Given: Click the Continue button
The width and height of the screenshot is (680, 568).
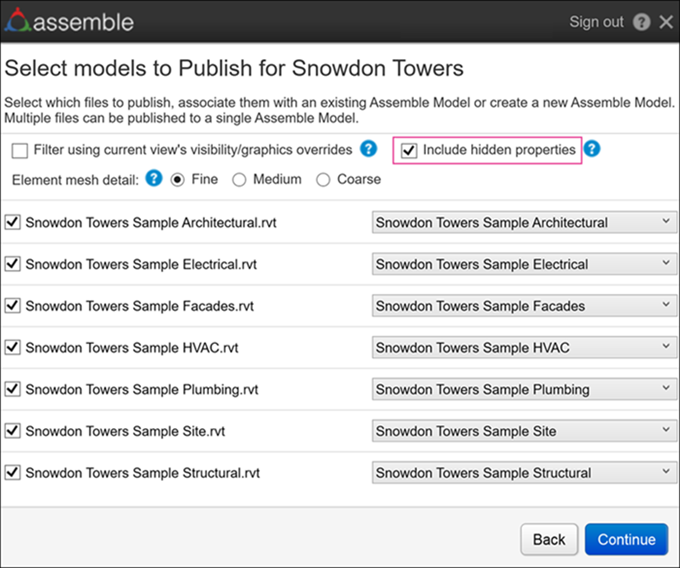Looking at the screenshot, I should tap(626, 539).
